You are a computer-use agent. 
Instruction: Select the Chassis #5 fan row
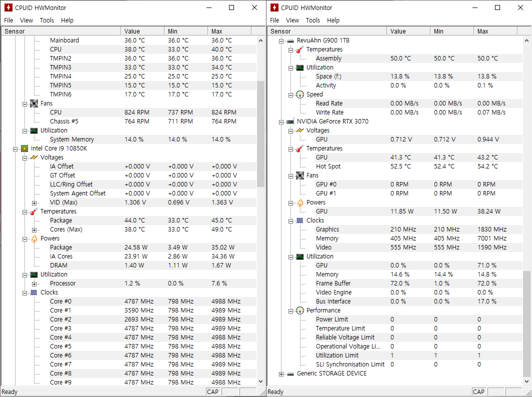pyautogui.click(x=152, y=121)
